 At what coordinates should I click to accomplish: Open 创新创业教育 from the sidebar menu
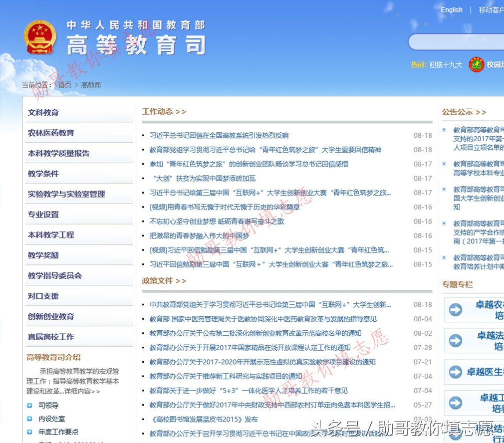point(51,316)
